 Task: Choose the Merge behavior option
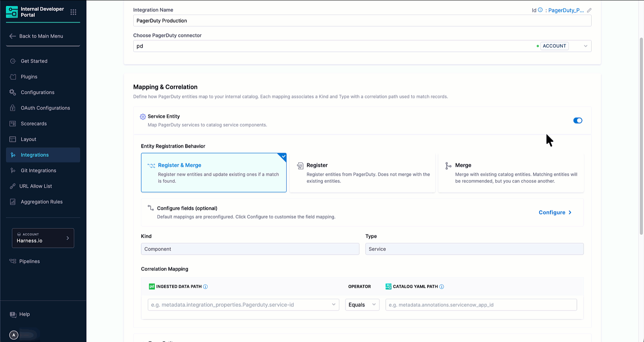pyautogui.click(x=511, y=173)
